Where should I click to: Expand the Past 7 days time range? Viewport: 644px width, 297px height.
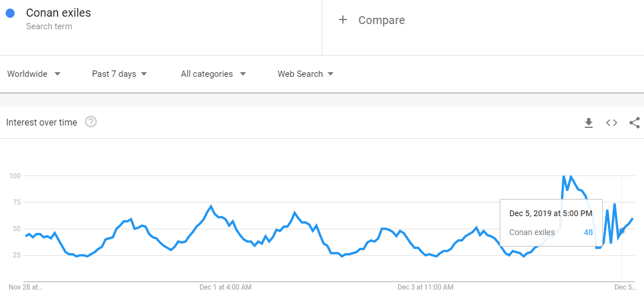tap(120, 74)
